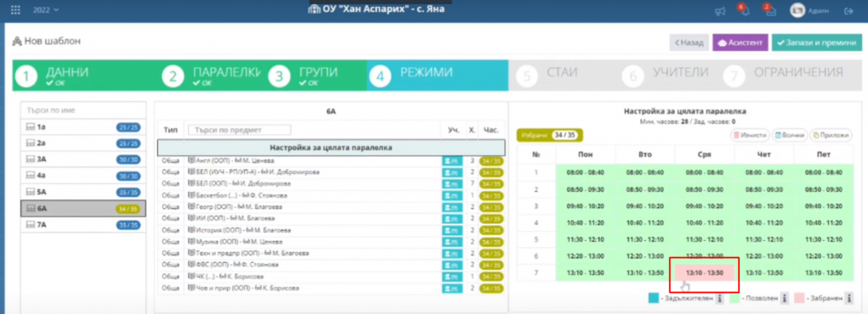Open the envelope messages icon
Image resolution: width=868 pixels, height=314 pixels.
click(x=771, y=11)
